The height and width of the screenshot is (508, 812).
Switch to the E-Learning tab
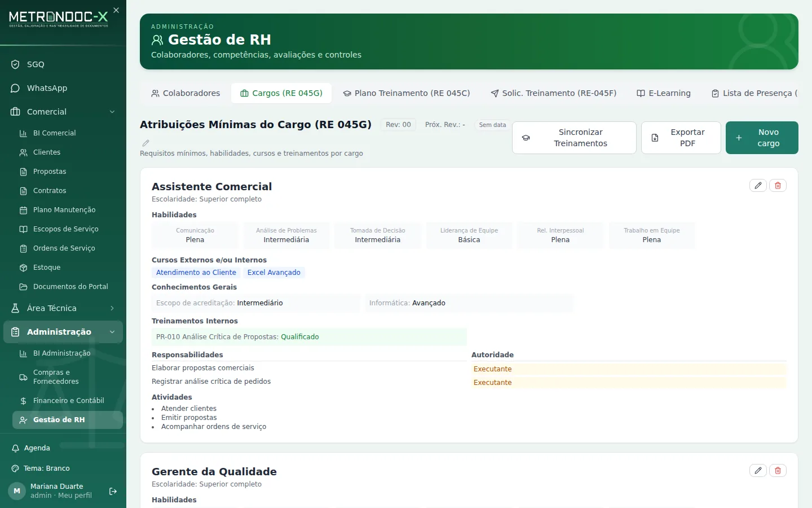[664, 93]
